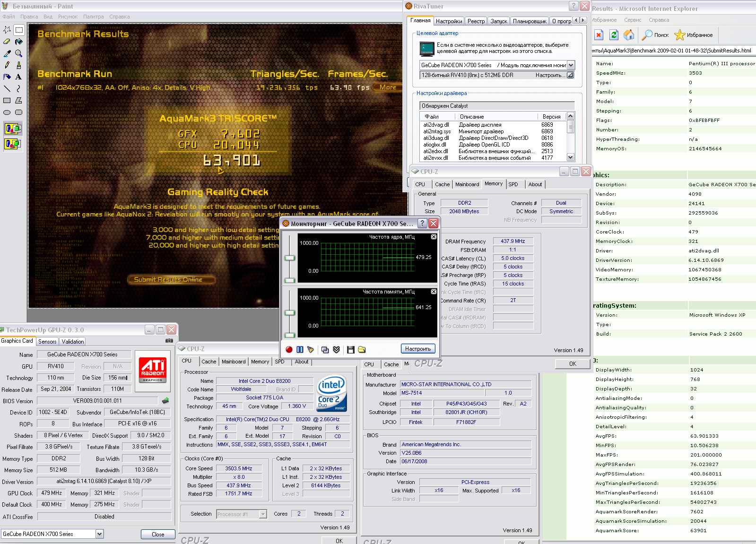
Task: Open the Validation tab in GPU-Z
Action: [x=73, y=342]
